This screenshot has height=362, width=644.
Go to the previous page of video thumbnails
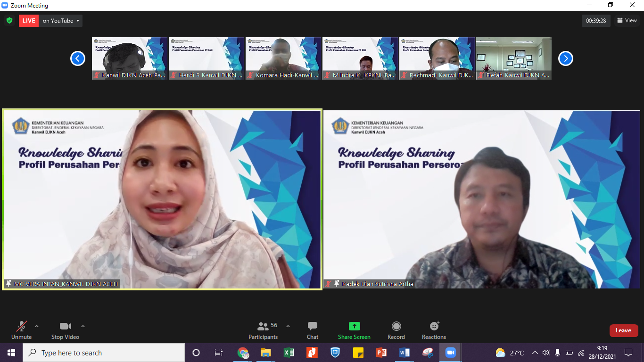click(78, 58)
